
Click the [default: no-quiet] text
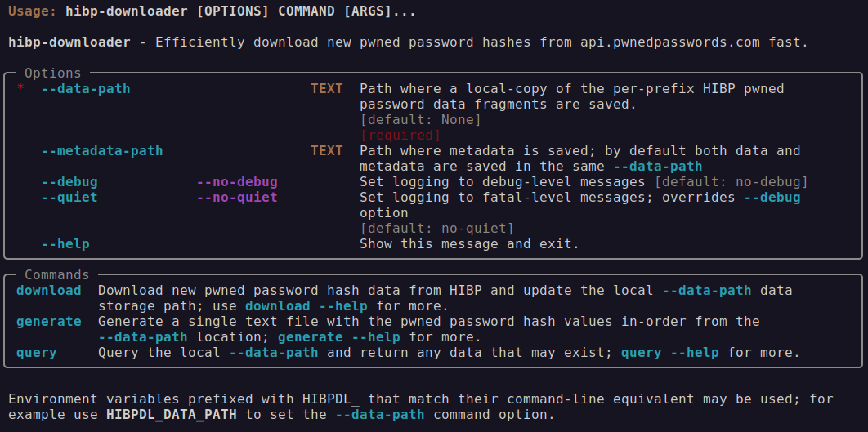pyautogui.click(x=436, y=228)
